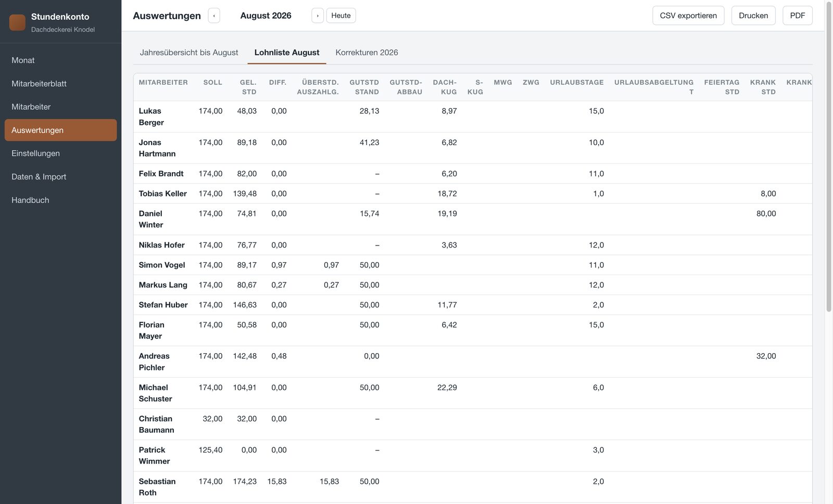The image size is (833, 504).
Task: Click the Stundenkonto app logo icon
Action: [x=17, y=22]
